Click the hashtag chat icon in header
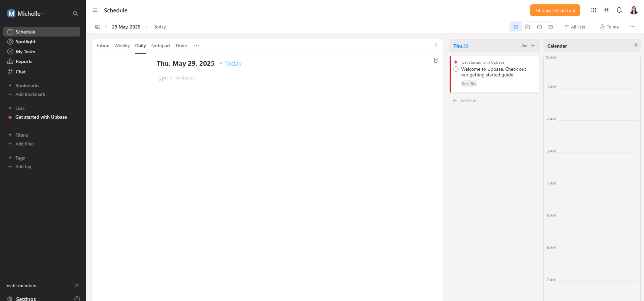 606,10
